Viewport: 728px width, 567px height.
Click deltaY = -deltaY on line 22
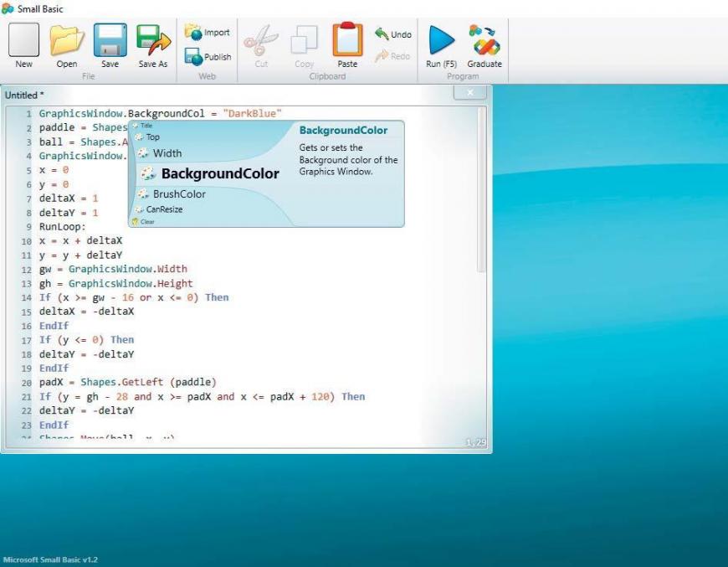coord(86,410)
